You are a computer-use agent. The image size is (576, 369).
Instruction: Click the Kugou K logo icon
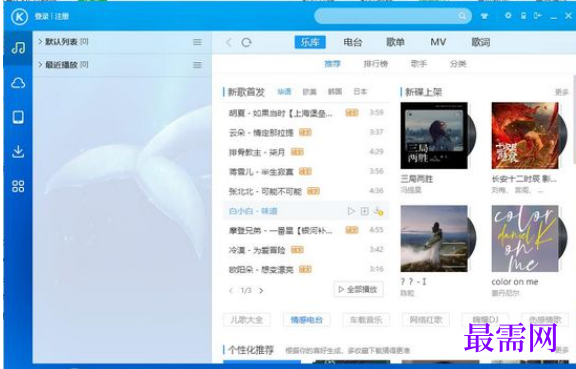point(19,17)
